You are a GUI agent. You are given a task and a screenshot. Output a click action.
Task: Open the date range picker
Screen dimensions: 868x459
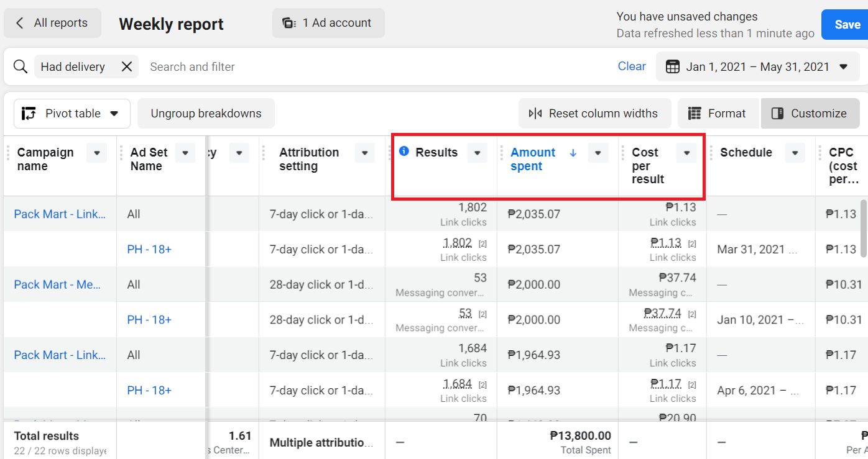(757, 66)
